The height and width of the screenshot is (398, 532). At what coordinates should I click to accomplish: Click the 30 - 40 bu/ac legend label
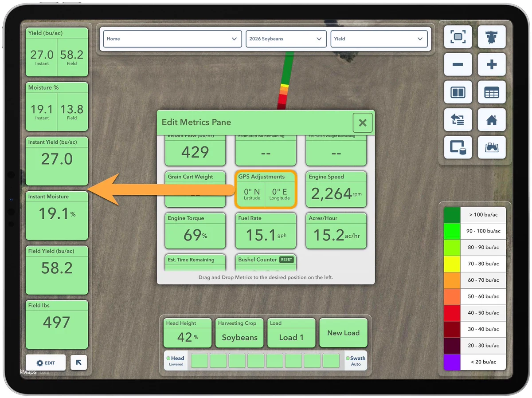pos(483,329)
